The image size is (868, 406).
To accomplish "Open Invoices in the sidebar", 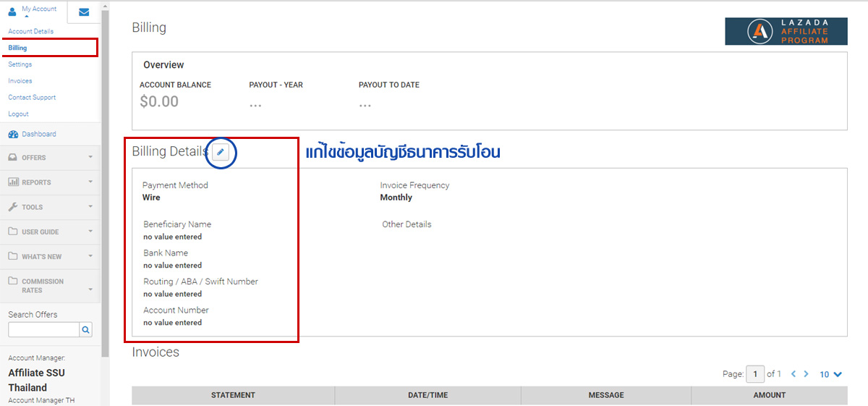I will 20,81.
